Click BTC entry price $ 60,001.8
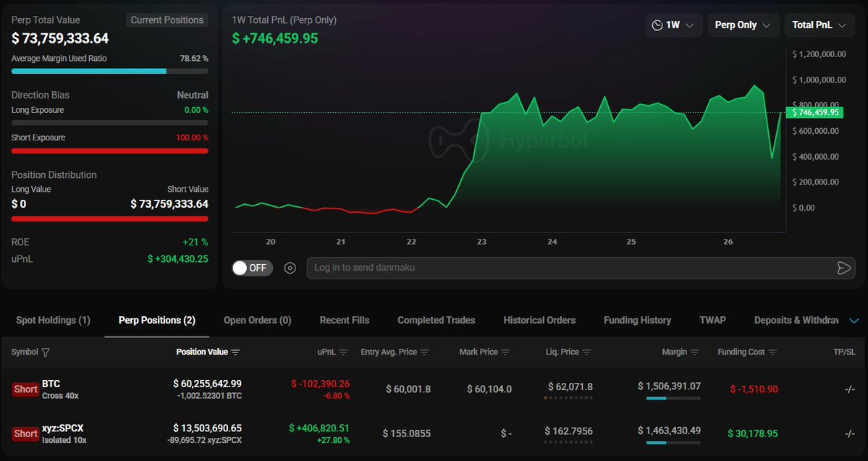This screenshot has width=868, height=461. click(x=408, y=389)
